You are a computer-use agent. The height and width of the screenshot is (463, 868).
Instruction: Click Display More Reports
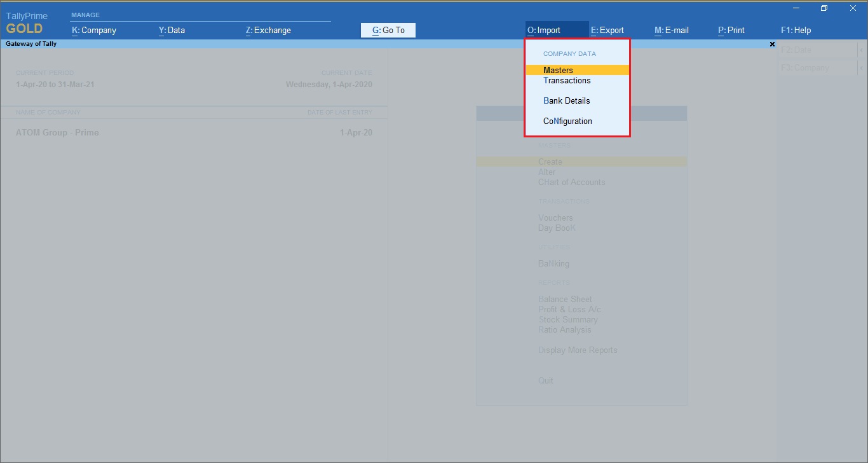pyautogui.click(x=578, y=350)
